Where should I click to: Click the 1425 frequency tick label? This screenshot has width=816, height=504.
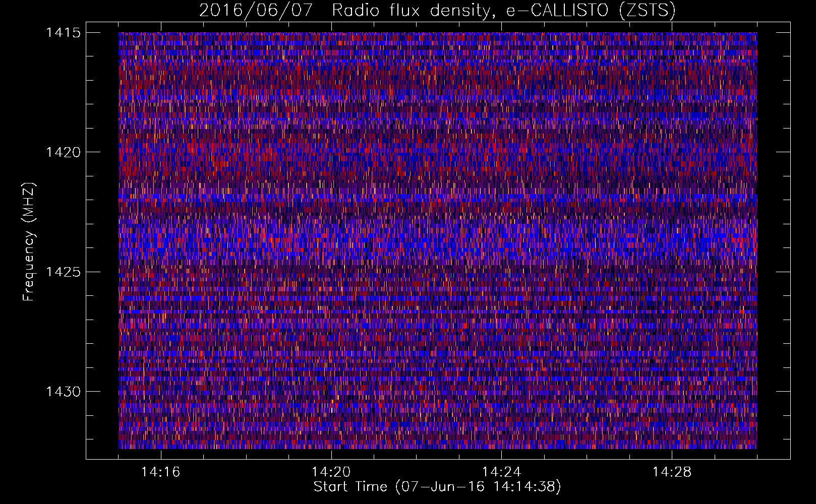tap(64, 272)
